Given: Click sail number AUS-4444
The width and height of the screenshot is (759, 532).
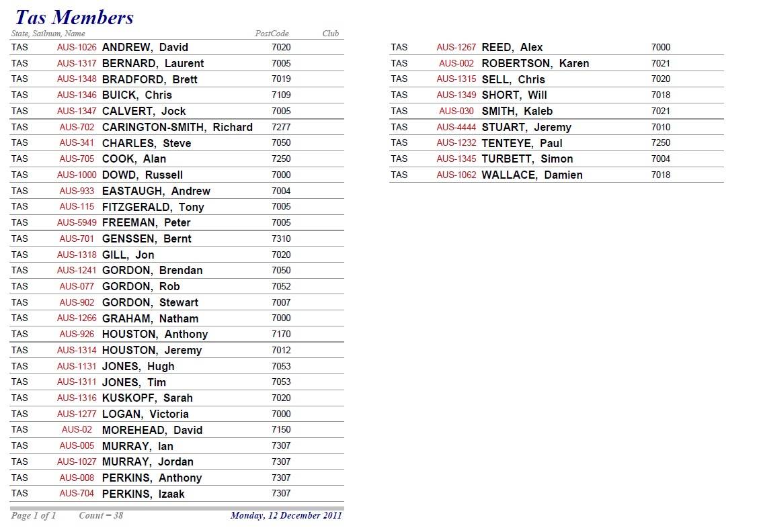Looking at the screenshot, I should pos(456,127).
